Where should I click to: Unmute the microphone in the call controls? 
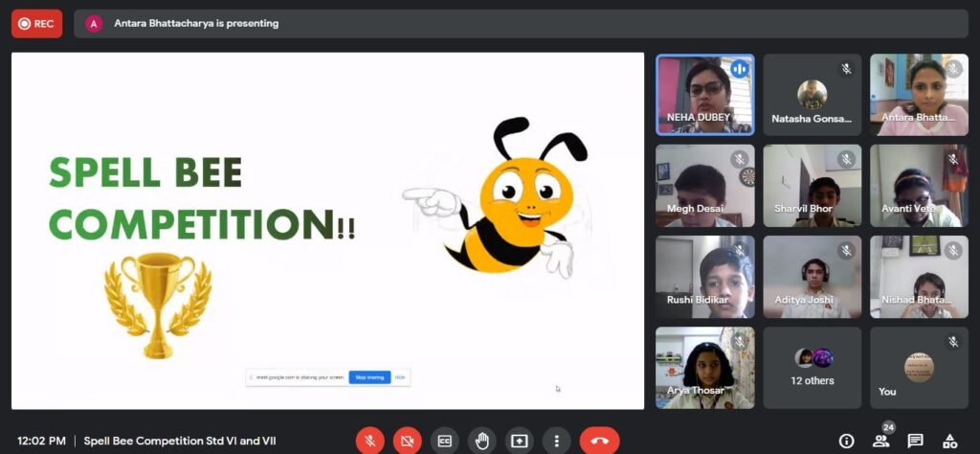[370, 441]
